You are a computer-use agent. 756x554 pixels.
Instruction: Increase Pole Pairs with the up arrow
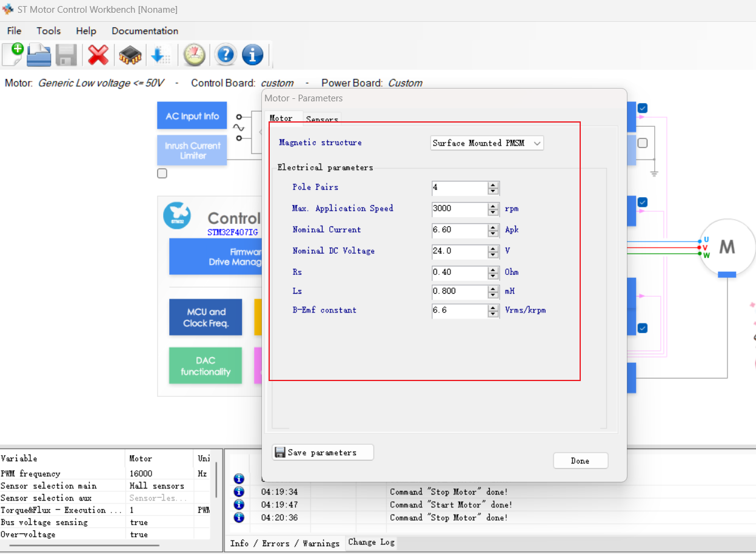[493, 184]
